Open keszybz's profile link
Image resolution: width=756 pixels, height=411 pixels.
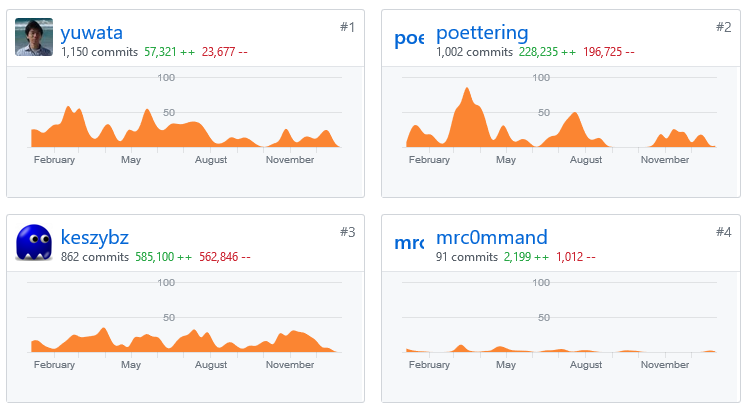(x=94, y=238)
